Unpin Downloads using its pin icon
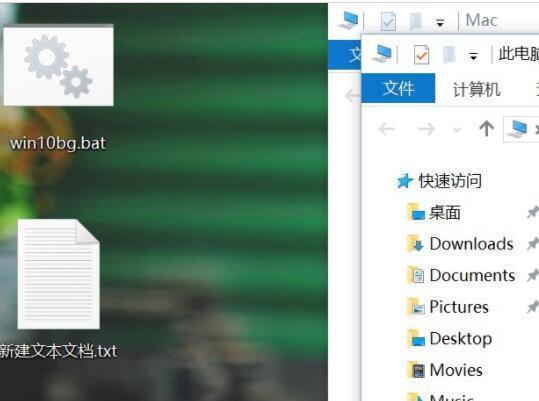539x401 pixels. [x=533, y=244]
